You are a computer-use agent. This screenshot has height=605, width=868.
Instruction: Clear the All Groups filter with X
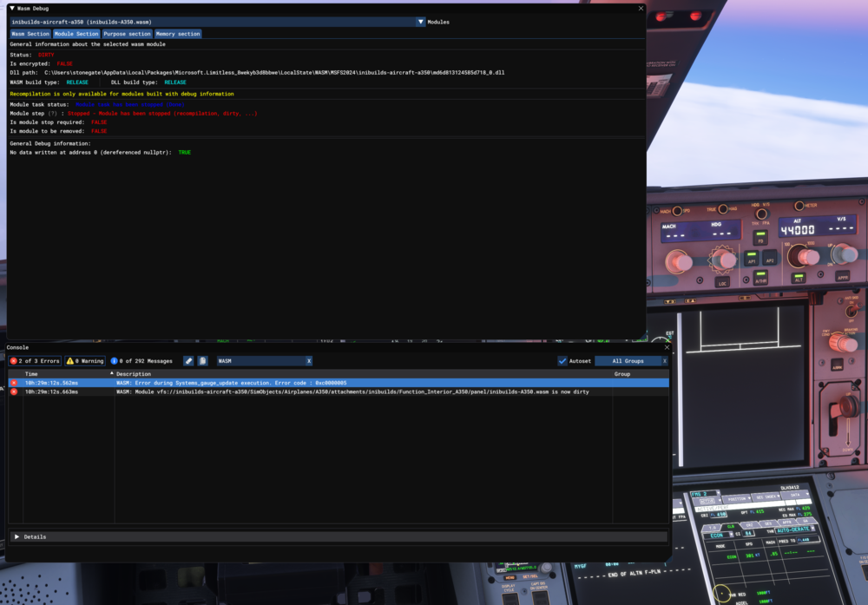[x=665, y=361]
